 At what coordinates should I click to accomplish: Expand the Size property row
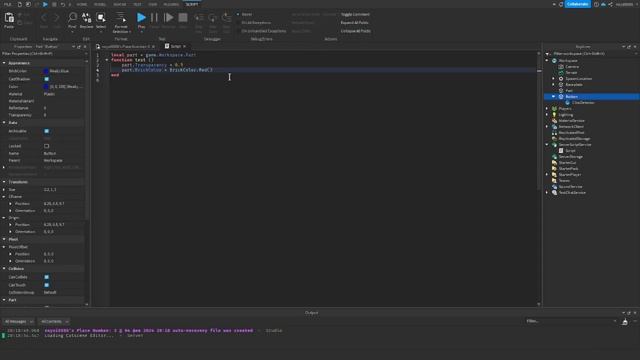(4, 189)
